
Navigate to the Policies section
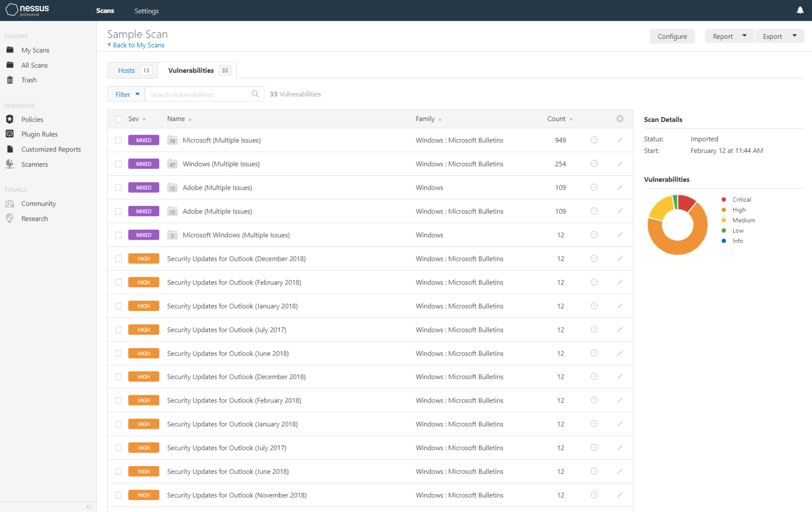point(33,118)
